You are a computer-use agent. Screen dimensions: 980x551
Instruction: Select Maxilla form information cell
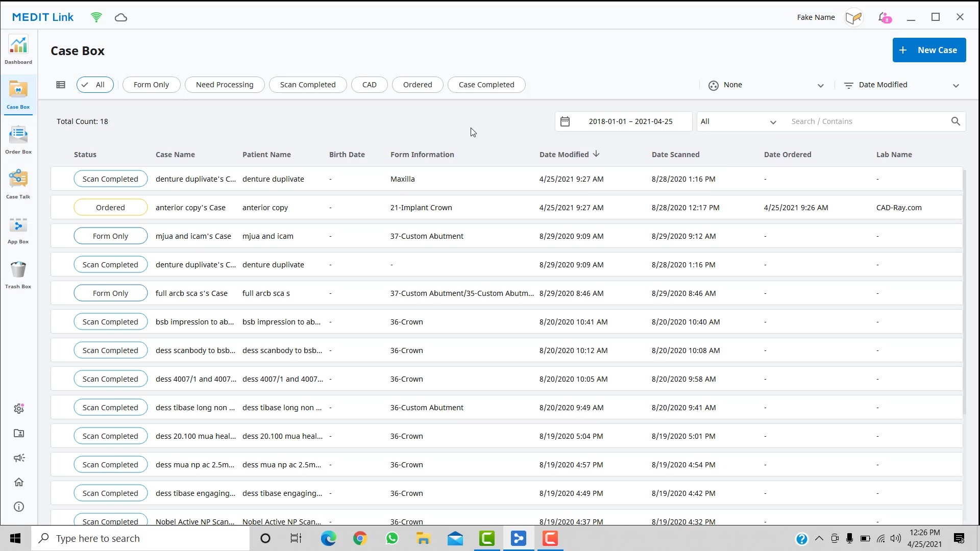tap(403, 179)
